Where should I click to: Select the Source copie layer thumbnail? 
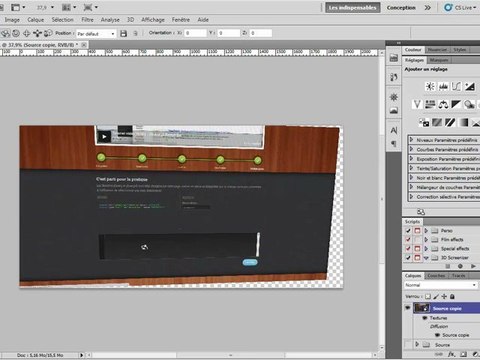422,308
